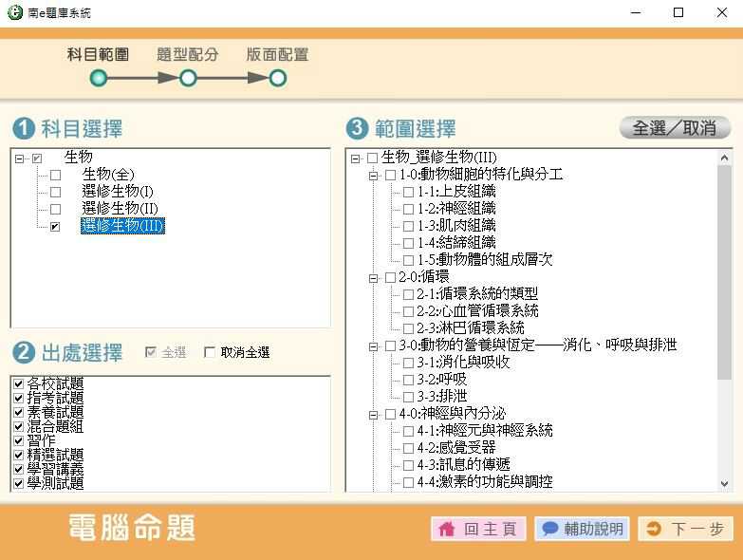
Task: Select the 版面配置 step circle
Action: point(278,78)
